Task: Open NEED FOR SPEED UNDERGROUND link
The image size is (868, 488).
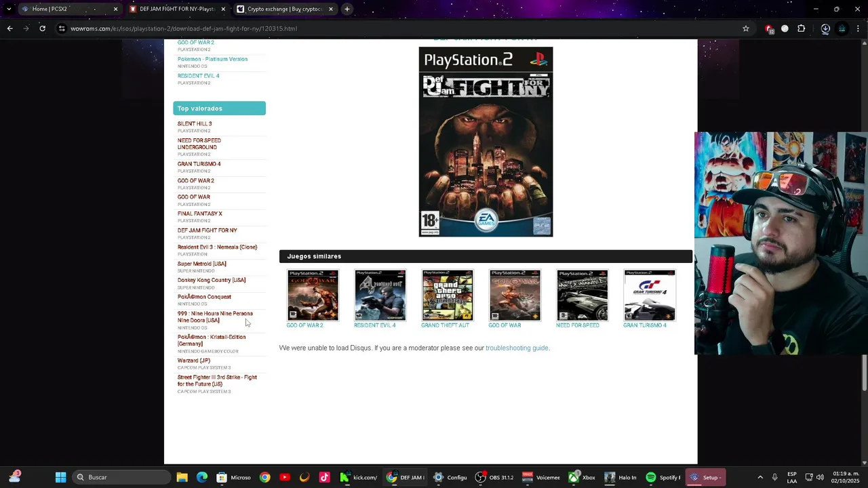Action: coord(199,144)
